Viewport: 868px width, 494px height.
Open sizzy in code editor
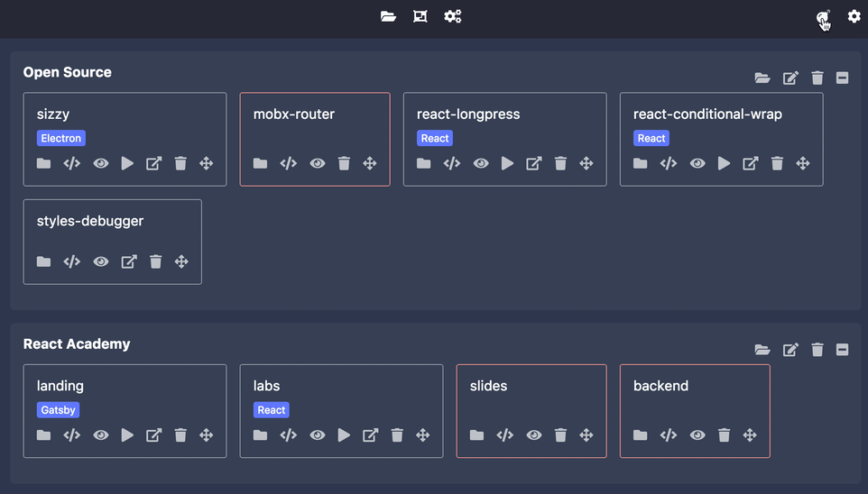[x=72, y=163]
